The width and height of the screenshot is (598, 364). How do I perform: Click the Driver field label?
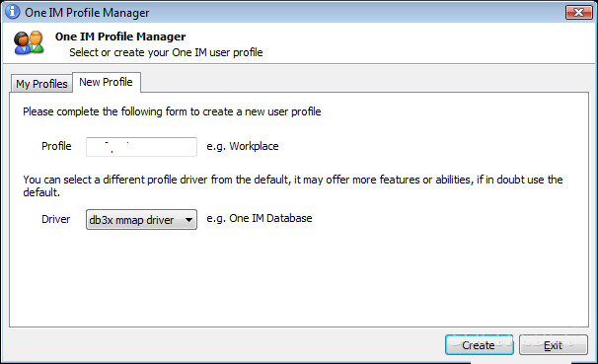(56, 219)
